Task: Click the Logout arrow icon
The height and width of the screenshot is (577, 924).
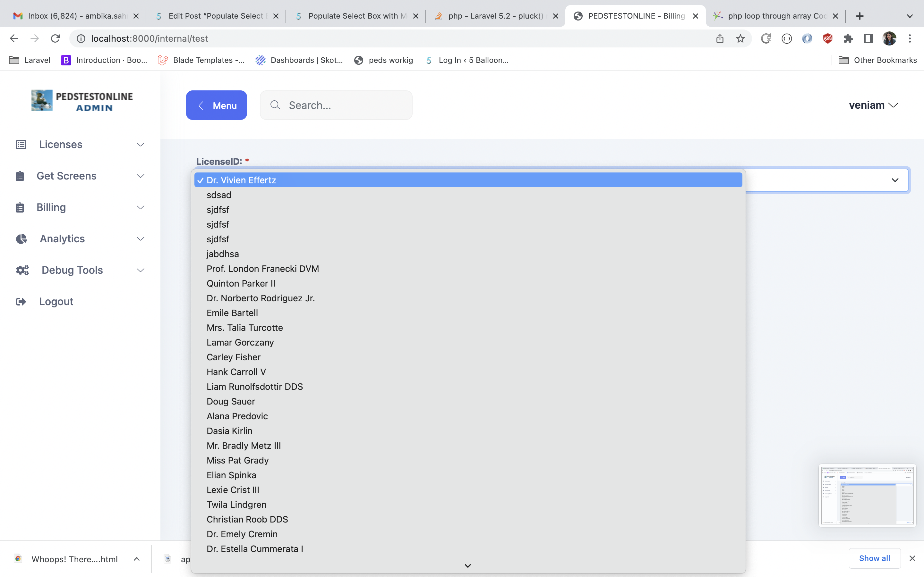Action: [x=21, y=302]
